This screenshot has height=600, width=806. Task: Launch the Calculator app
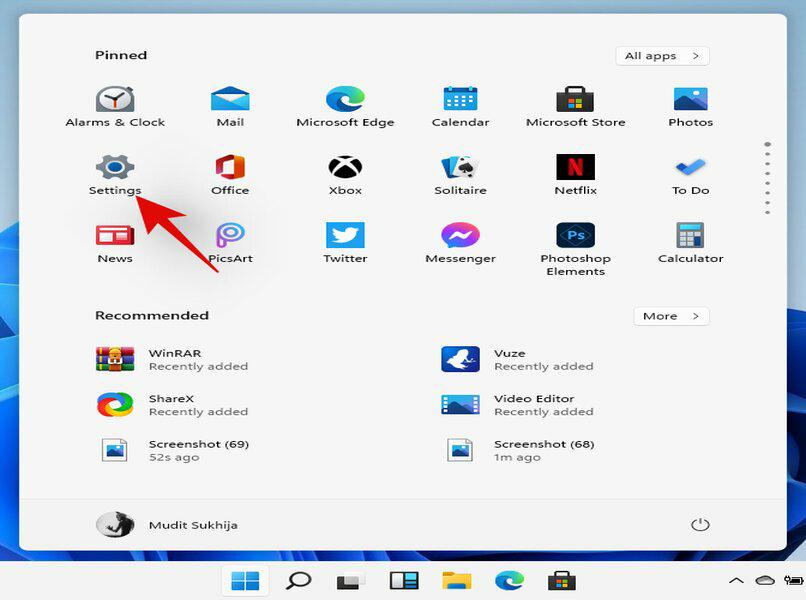(x=690, y=239)
